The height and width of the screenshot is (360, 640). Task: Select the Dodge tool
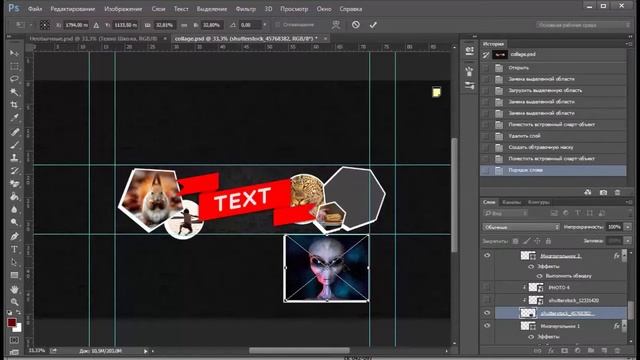pyautogui.click(x=14, y=222)
